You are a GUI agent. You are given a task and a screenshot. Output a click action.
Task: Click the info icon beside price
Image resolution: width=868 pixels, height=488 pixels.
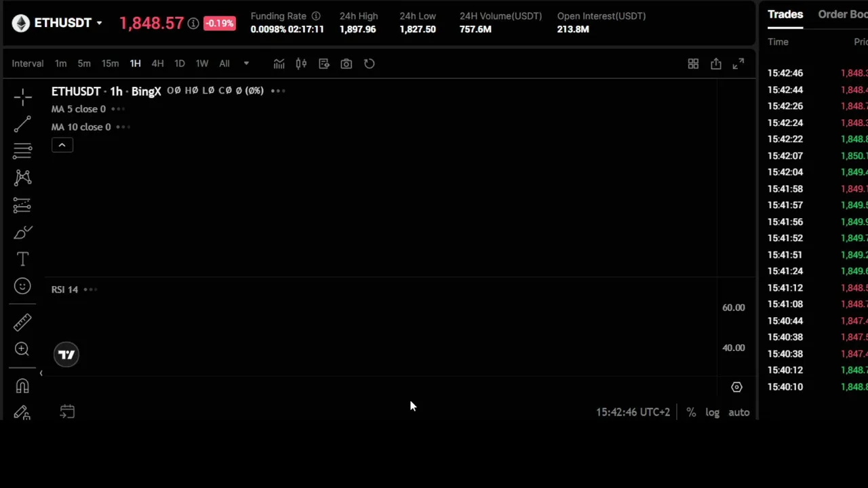pyautogui.click(x=193, y=23)
